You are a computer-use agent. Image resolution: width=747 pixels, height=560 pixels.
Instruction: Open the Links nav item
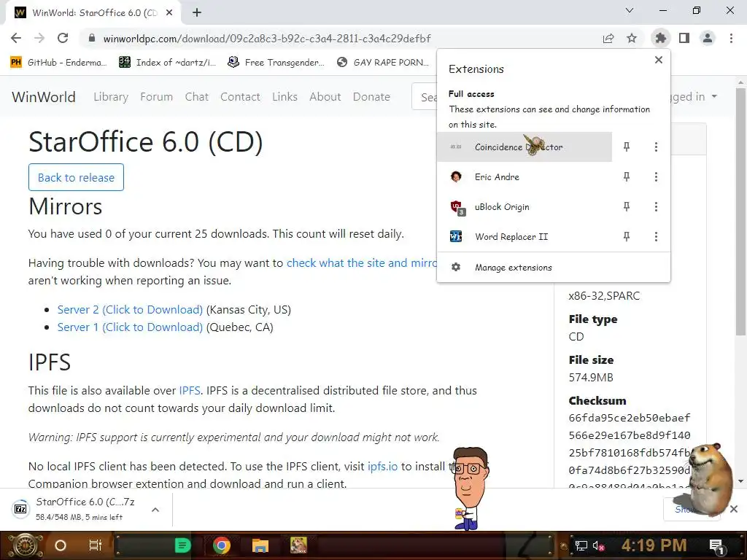(285, 97)
